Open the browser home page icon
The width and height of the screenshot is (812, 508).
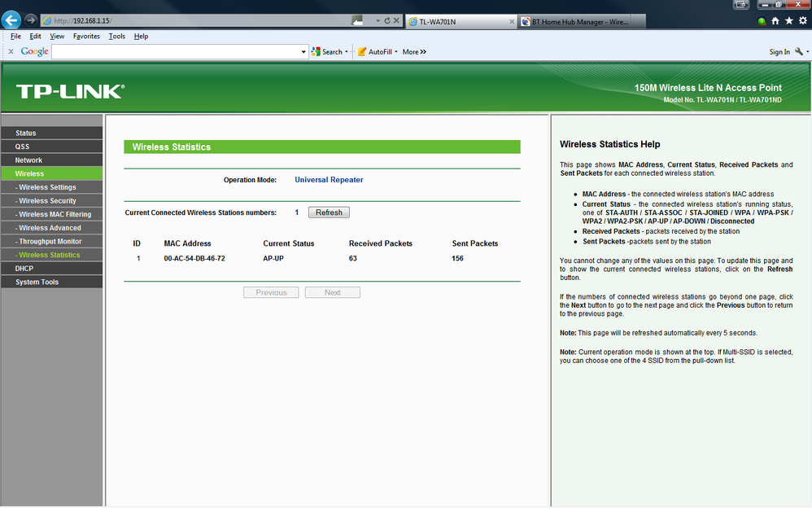[775, 20]
